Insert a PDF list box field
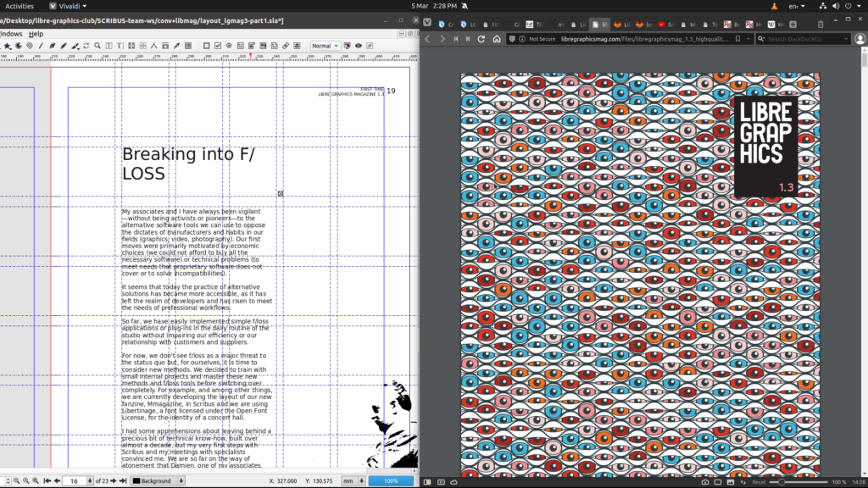868x488 pixels. pyautogui.click(x=263, y=46)
